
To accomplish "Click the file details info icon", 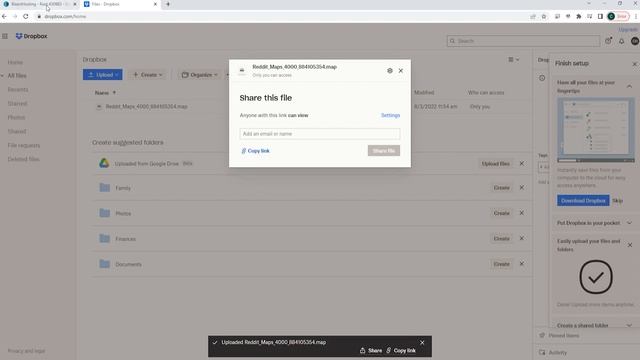I will (542, 78).
